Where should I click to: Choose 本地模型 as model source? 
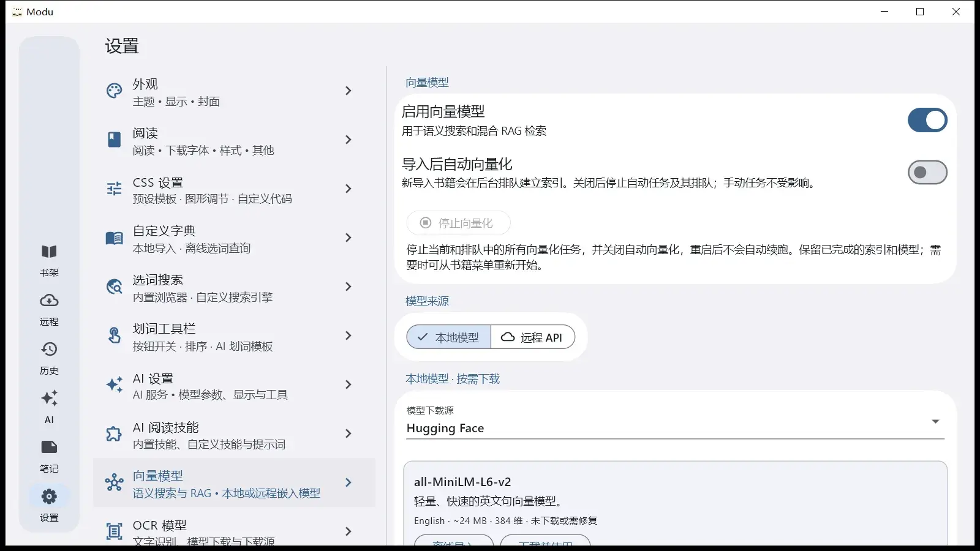coord(449,337)
